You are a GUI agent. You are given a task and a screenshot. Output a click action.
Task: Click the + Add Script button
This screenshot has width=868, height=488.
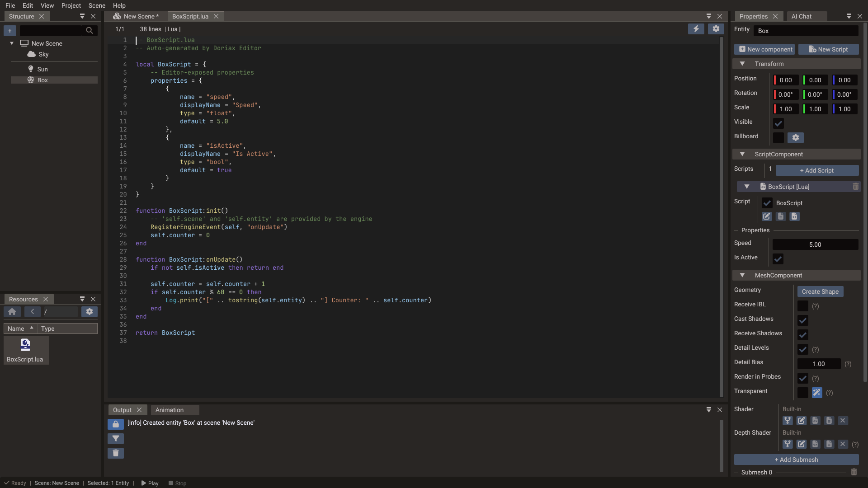[x=817, y=170]
